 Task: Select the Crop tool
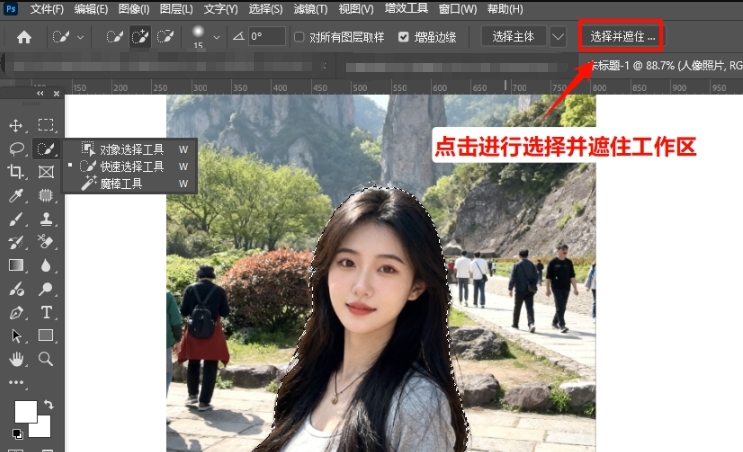(x=16, y=172)
